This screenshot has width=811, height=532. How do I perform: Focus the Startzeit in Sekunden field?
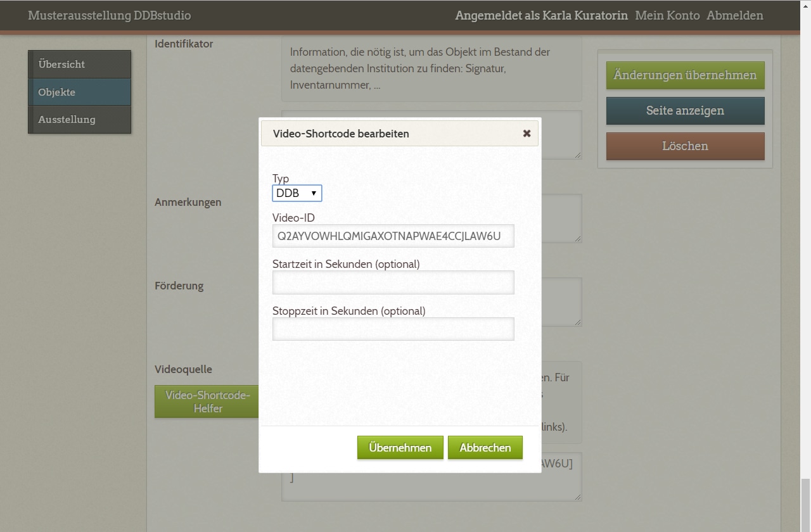point(393,282)
